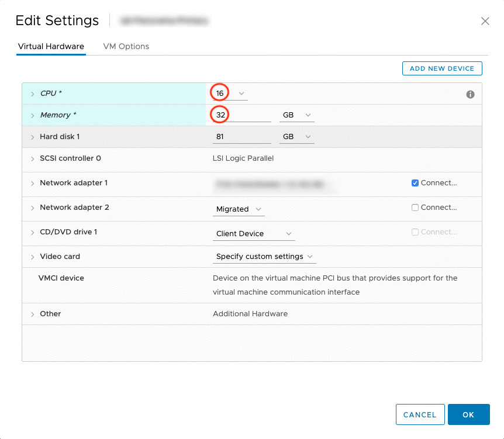
Task: Enable Network adapter 2 Connect checkbox
Action: point(415,208)
